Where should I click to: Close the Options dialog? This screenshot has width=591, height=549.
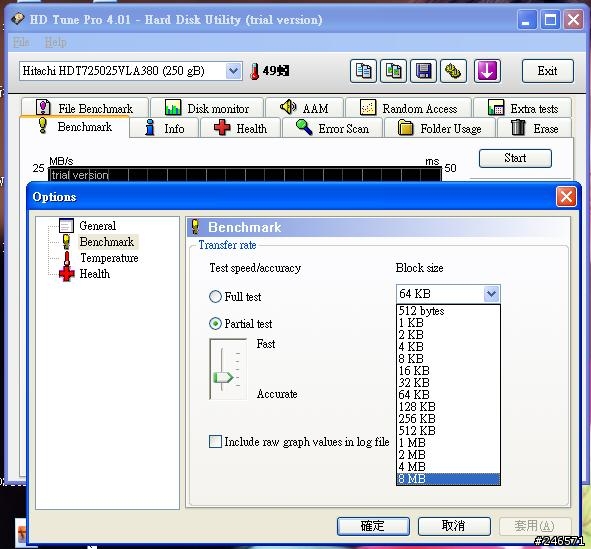pyautogui.click(x=566, y=197)
